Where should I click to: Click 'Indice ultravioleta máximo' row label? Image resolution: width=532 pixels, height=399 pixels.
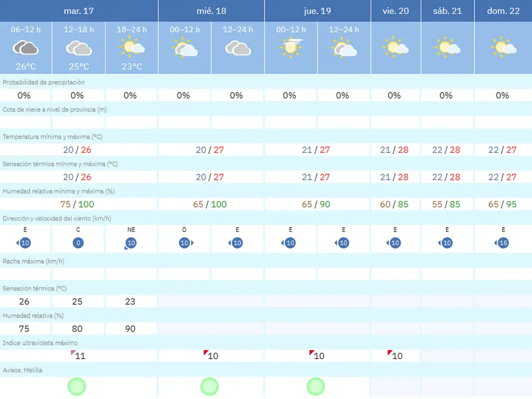[40, 342]
